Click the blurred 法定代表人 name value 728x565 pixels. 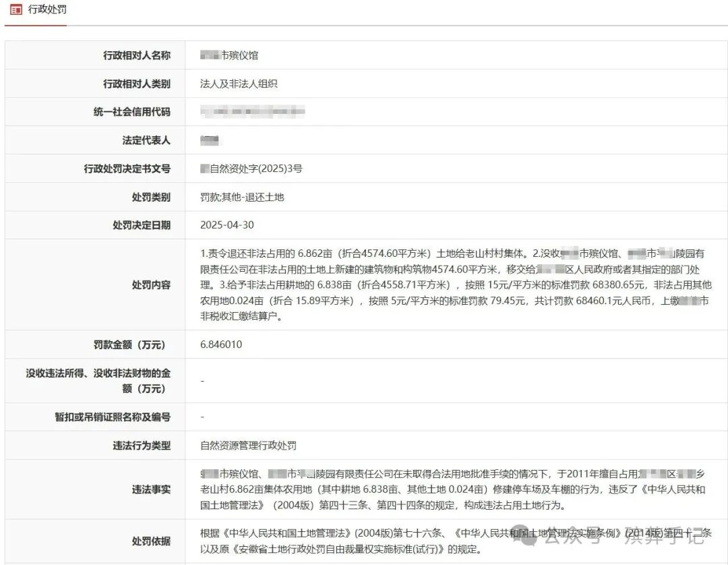[211, 140]
